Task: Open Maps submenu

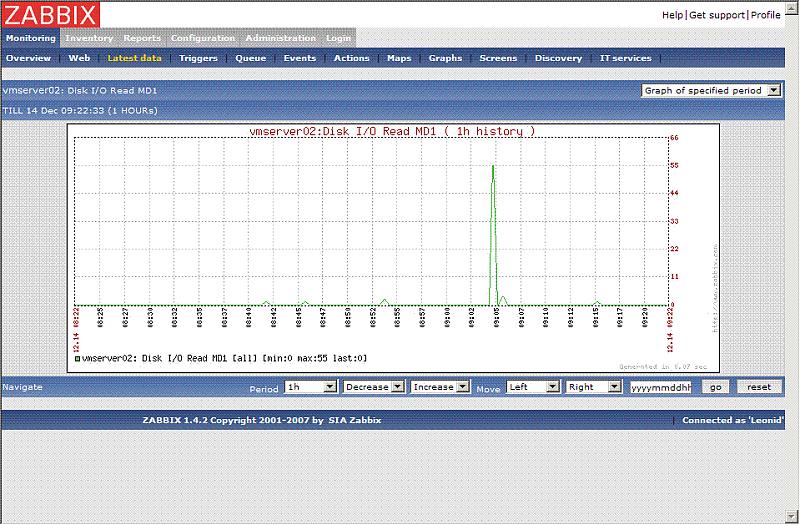Action: (399, 58)
